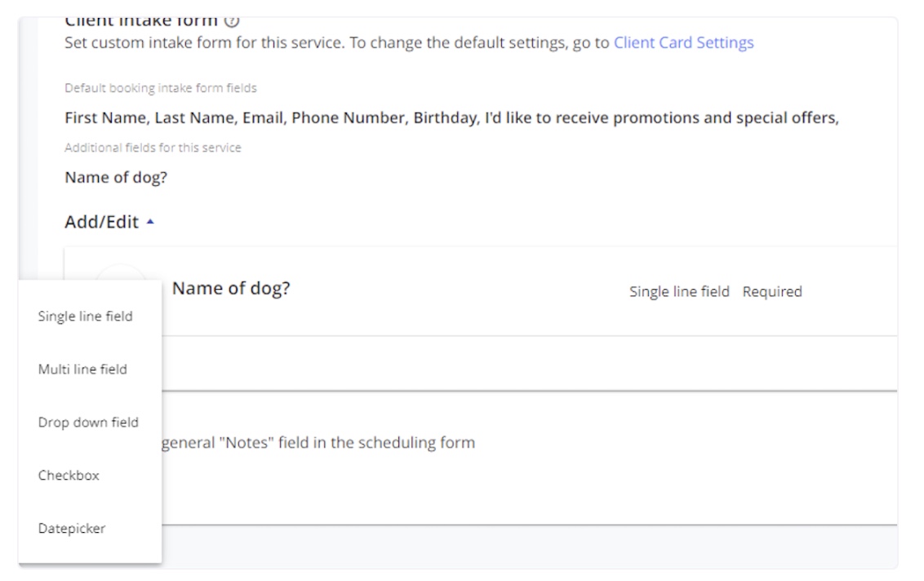924x581 pixels.
Task: Click the Single line field type in the row
Action: coord(679,291)
